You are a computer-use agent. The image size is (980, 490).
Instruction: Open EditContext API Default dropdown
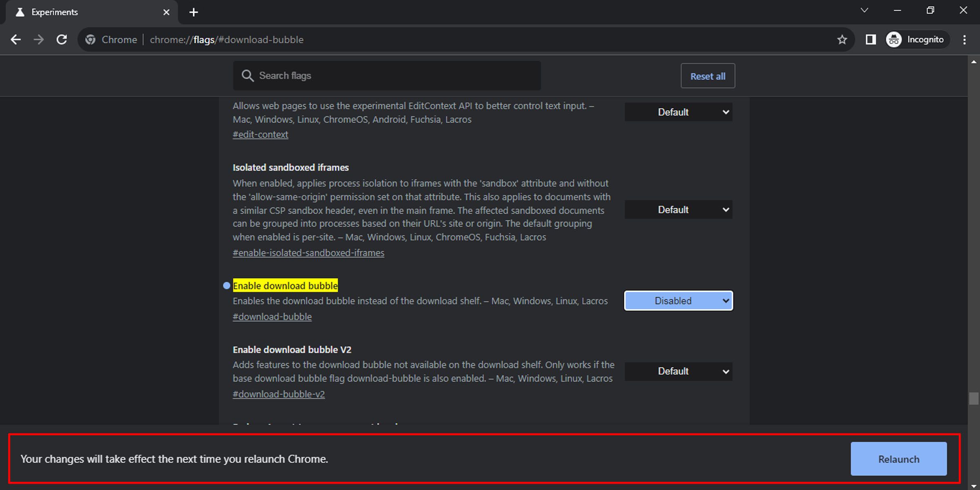(678, 112)
